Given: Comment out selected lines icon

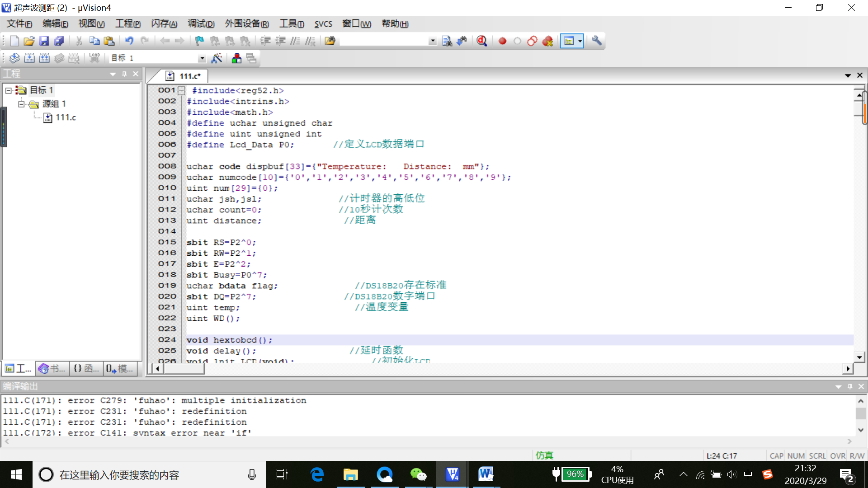Looking at the screenshot, I should click(x=295, y=41).
